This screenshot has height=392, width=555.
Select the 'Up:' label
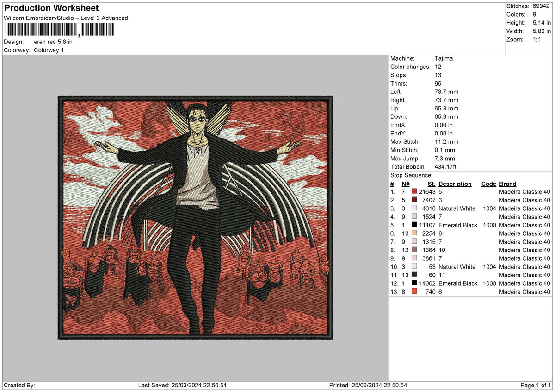tap(395, 108)
